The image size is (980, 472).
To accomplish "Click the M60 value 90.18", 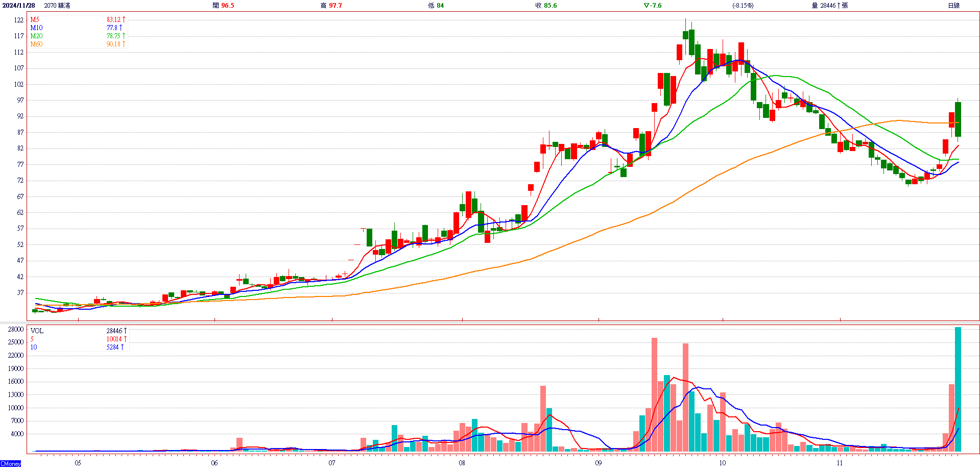I will pos(116,44).
